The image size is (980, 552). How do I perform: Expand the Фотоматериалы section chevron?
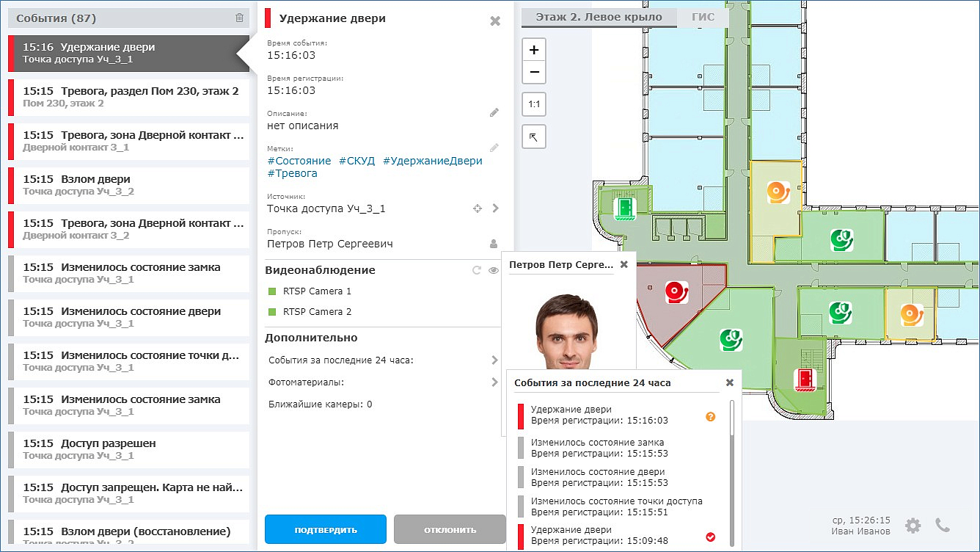[x=497, y=382]
